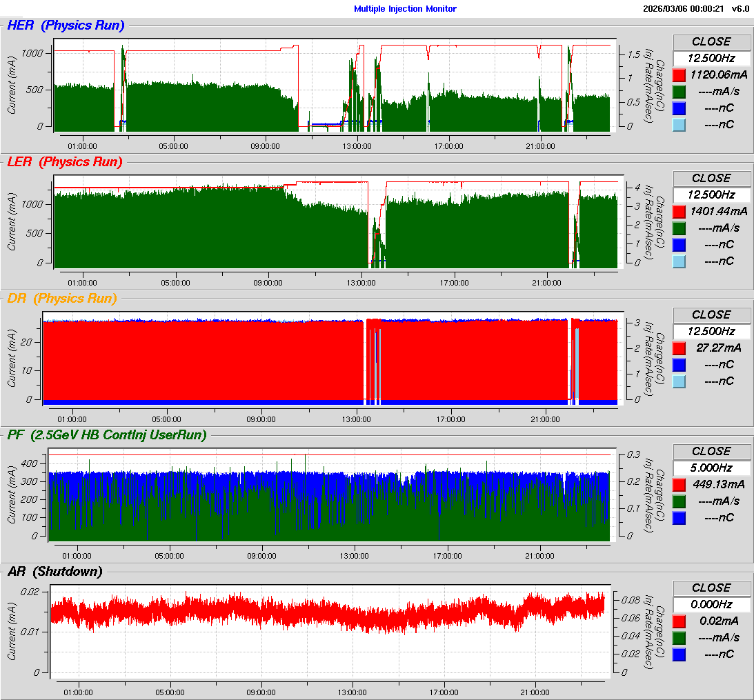The image size is (754, 700).
Task: Click the light blue nC swatch in HER panel
Action: pyautogui.click(x=679, y=124)
